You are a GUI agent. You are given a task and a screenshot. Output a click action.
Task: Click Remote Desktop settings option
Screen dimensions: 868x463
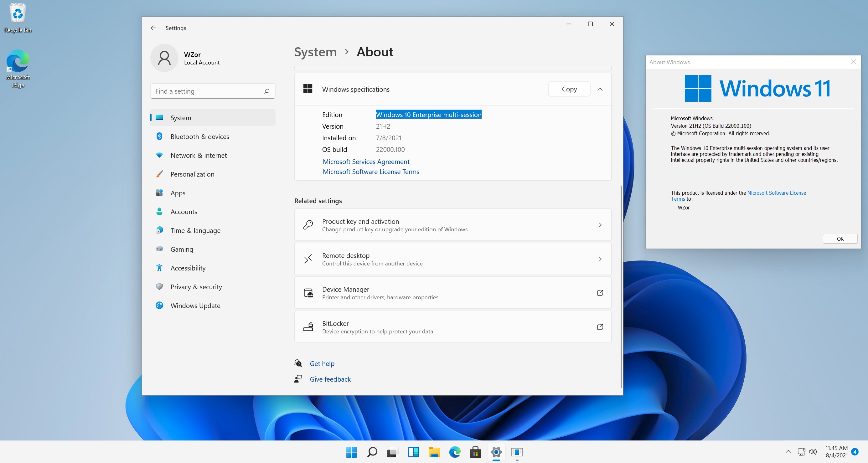click(453, 259)
